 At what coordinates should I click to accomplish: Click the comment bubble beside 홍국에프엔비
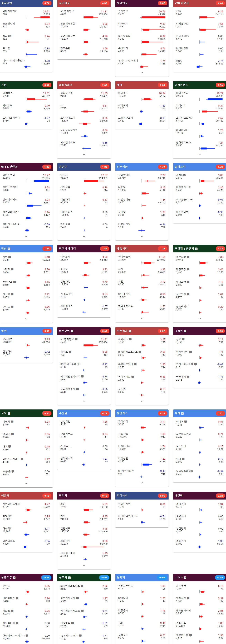click(135, 364)
